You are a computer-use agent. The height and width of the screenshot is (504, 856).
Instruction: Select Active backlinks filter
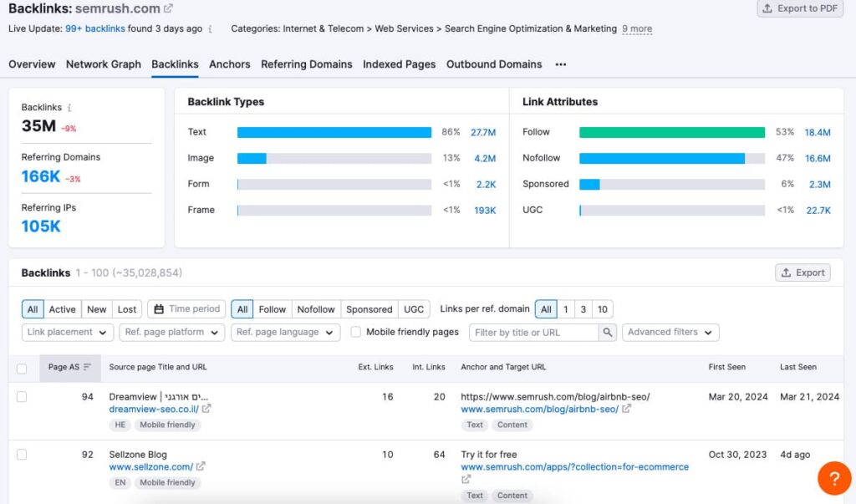coord(62,309)
